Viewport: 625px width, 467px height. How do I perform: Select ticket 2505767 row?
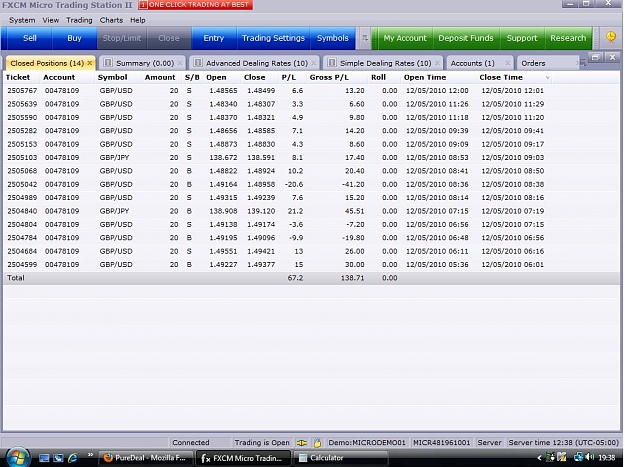tap(311, 91)
